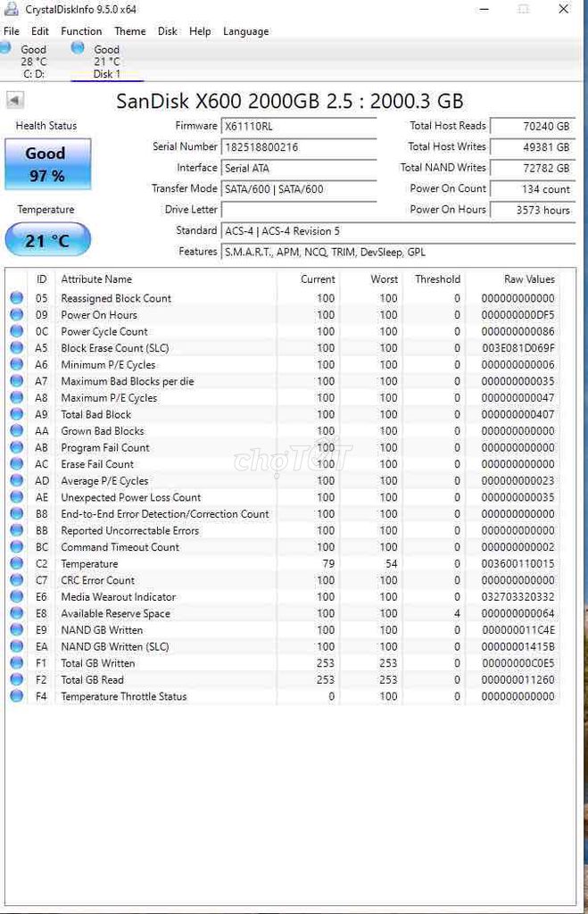Click the status icon for Average P/E Cycles
The height and width of the screenshot is (914, 588).
pos(16,480)
